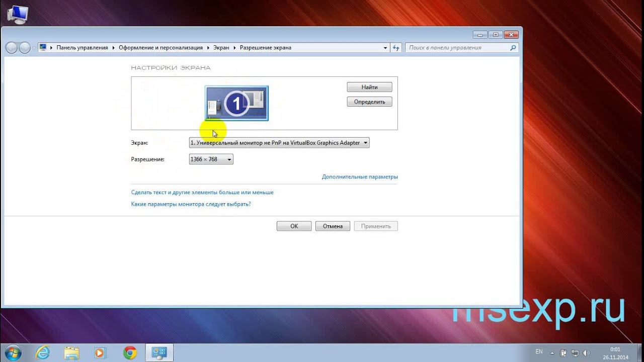
Task: Expand arrow after Экран breadcrumb
Action: pos(234,48)
